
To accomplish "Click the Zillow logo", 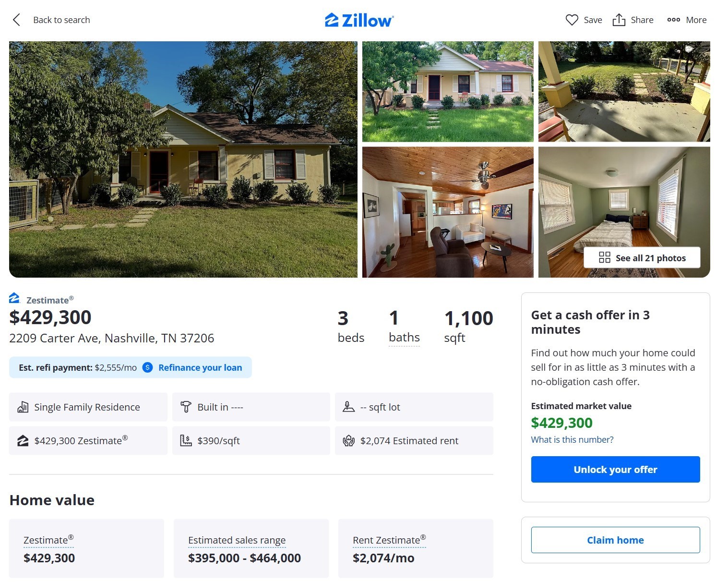I will [x=359, y=20].
